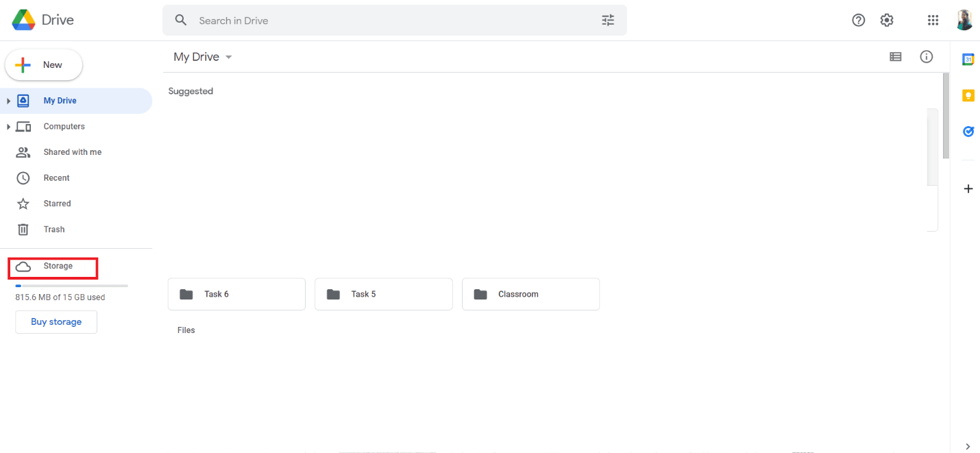Open the Recent files section

tap(76, 178)
